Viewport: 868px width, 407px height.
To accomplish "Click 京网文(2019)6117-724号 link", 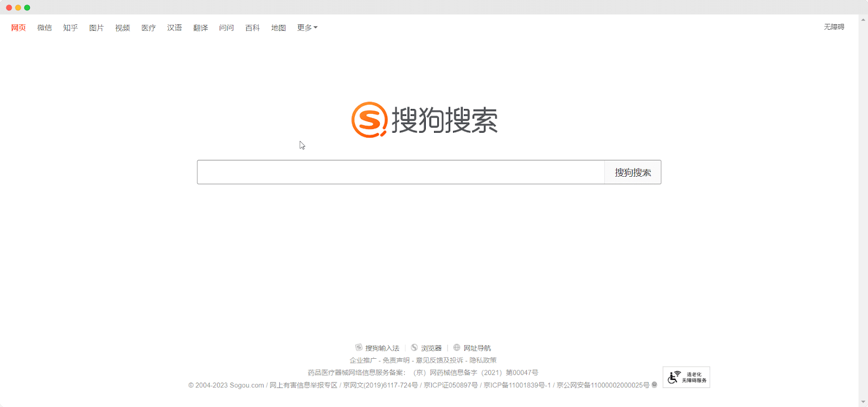I will coord(380,385).
